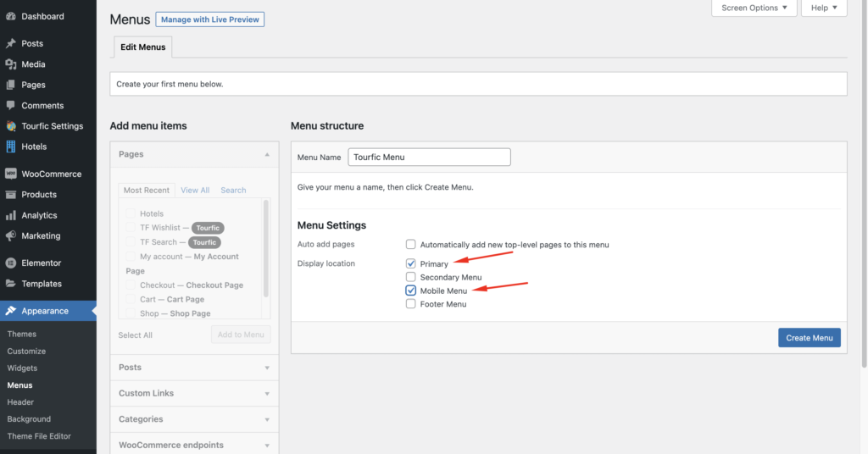This screenshot has height=454, width=868.
Task: Click the WooCommerce menu label
Action: [52, 174]
